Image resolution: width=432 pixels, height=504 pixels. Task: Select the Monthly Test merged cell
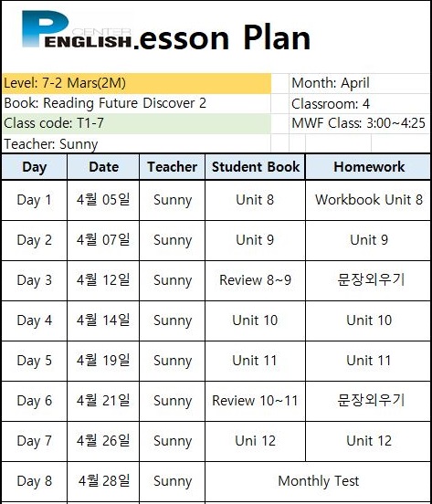pos(318,481)
